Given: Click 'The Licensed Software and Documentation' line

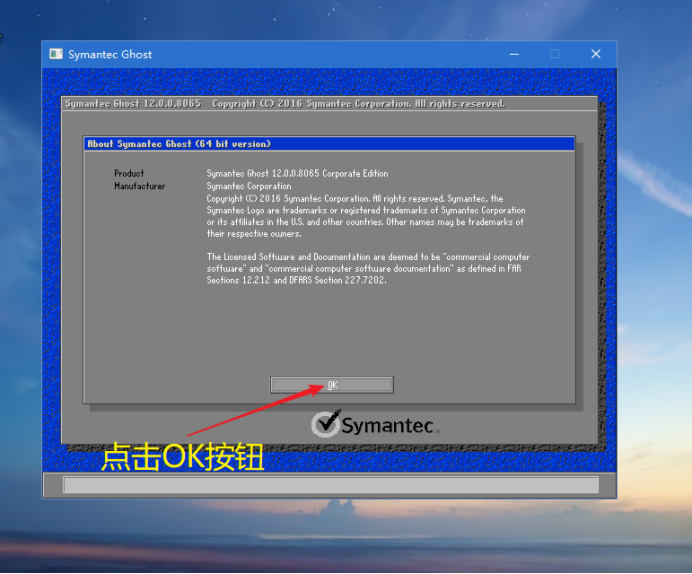Looking at the screenshot, I should 368,257.
